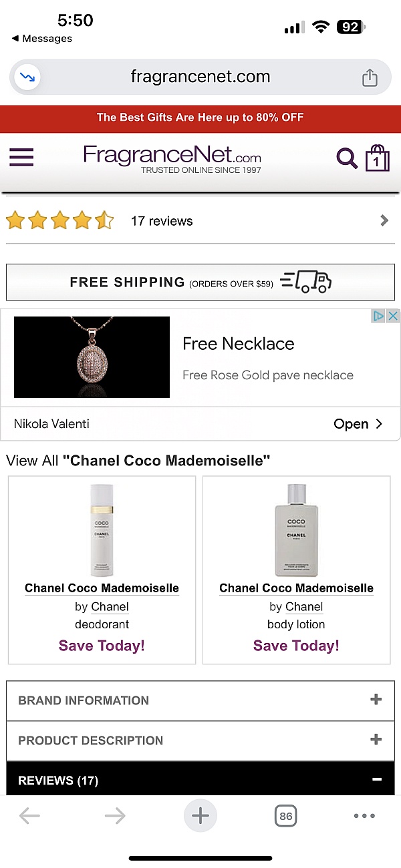Open the Chanel Coco Mademoiselle deodorant link

click(102, 588)
